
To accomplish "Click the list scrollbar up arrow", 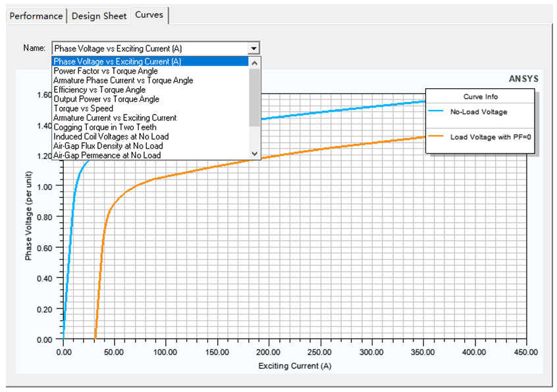I will point(254,63).
